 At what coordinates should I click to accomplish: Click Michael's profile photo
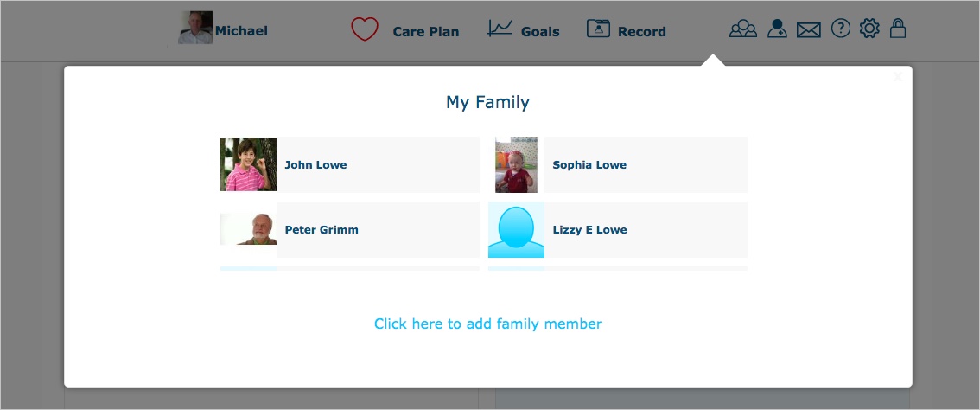tap(195, 28)
